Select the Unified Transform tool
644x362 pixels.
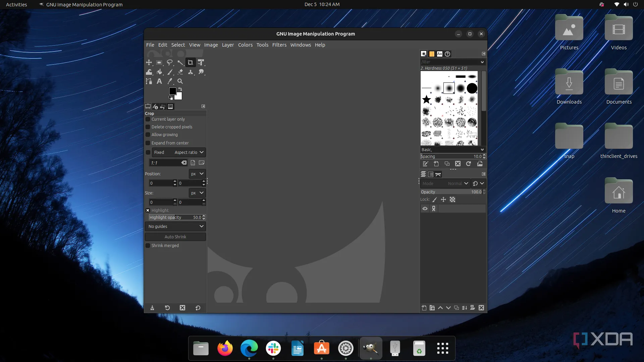tap(201, 63)
